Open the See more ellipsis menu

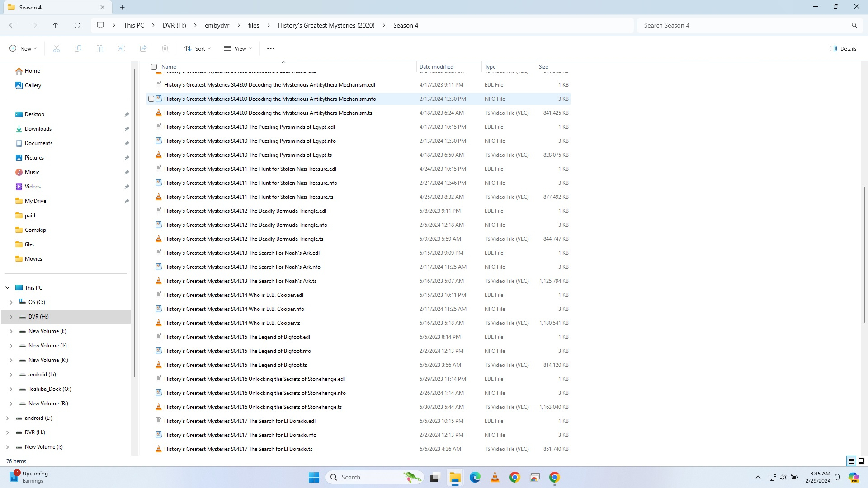tap(270, 48)
